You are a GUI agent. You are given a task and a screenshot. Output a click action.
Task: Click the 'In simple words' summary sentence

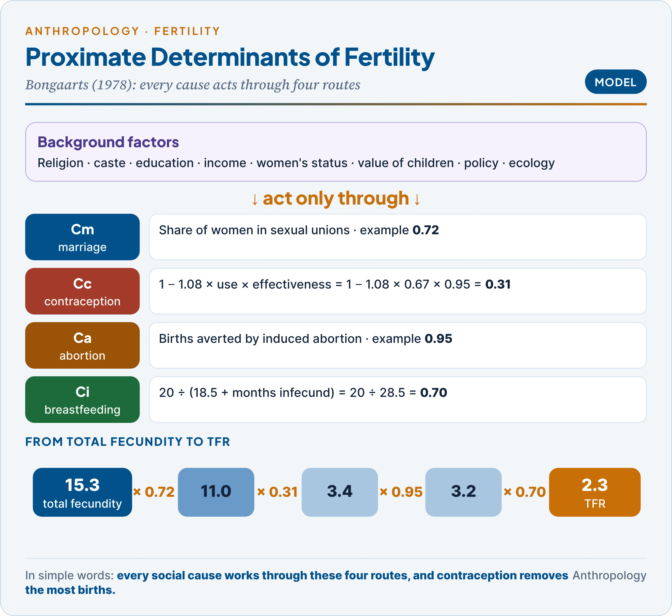coord(297,582)
